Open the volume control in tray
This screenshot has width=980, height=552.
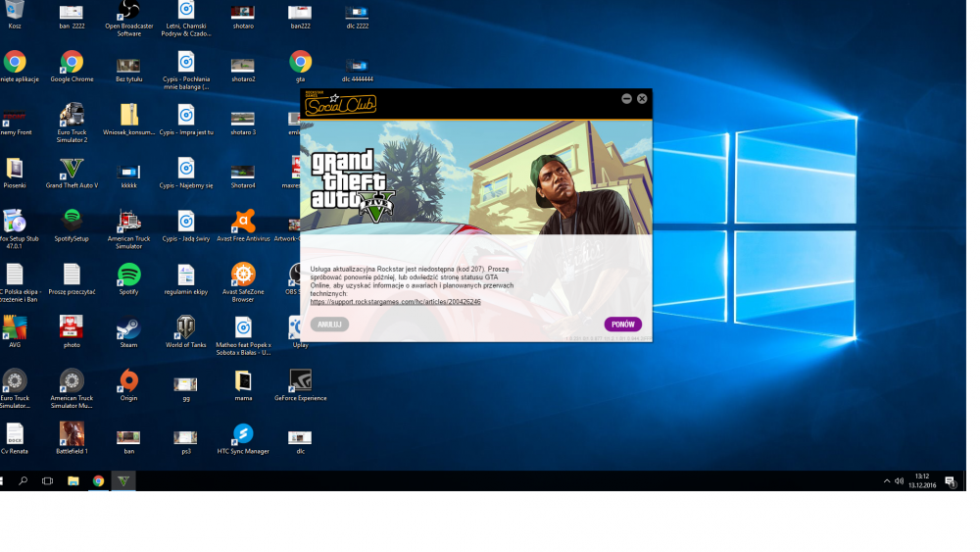pos(899,480)
